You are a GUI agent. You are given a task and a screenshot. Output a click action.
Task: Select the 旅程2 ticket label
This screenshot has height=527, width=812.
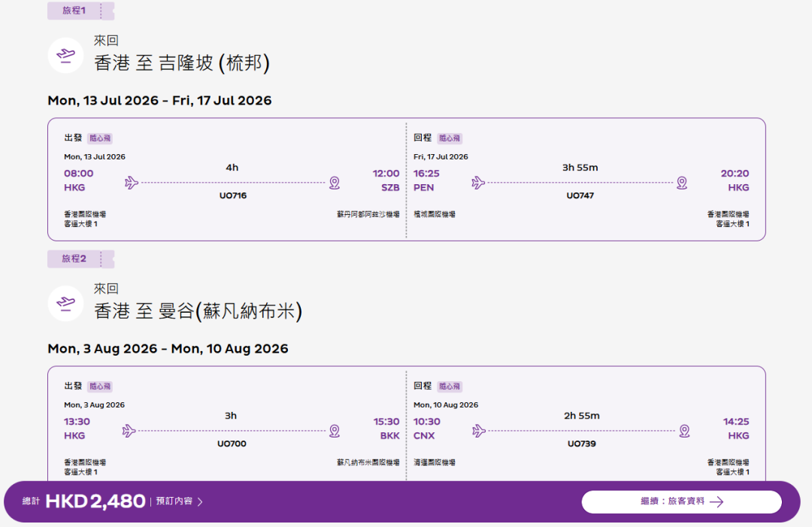[80, 259]
